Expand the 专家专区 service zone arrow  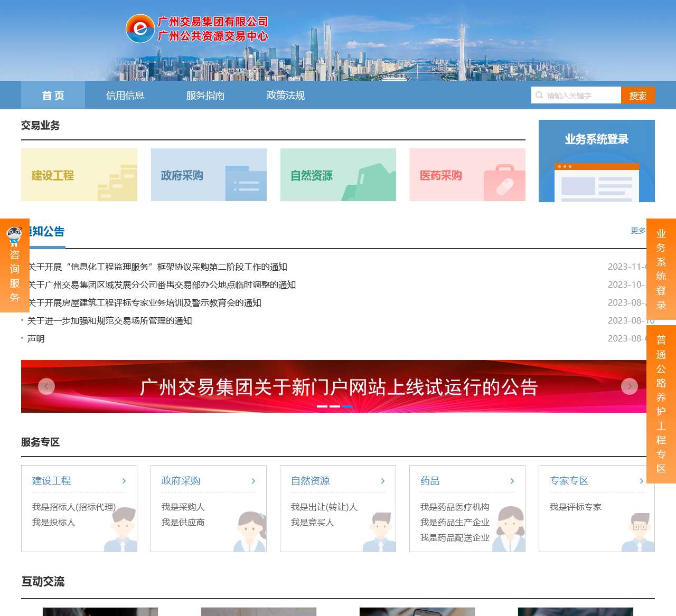642,481
